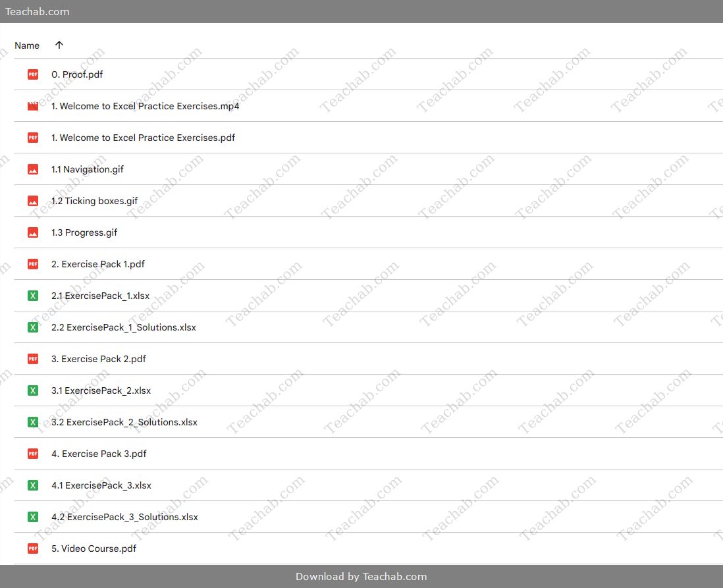Click the image icon beside 1.2 Ticking boxes.gif
Viewport: 723px width, 588px height.
click(x=33, y=201)
